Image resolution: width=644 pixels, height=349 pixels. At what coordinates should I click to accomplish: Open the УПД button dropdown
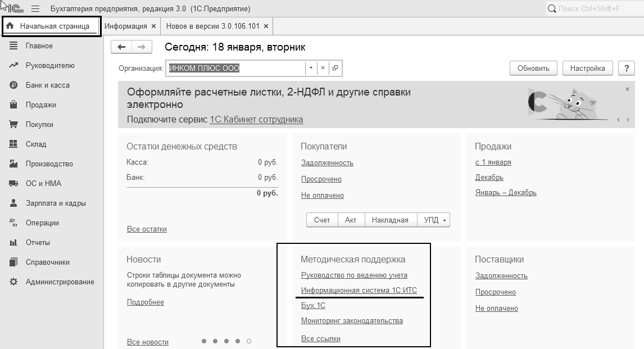[x=445, y=220]
